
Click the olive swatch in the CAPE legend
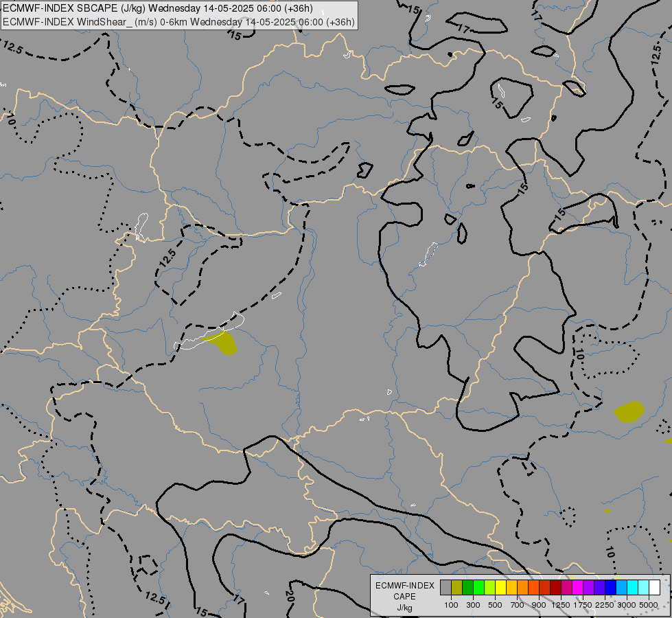456,587
